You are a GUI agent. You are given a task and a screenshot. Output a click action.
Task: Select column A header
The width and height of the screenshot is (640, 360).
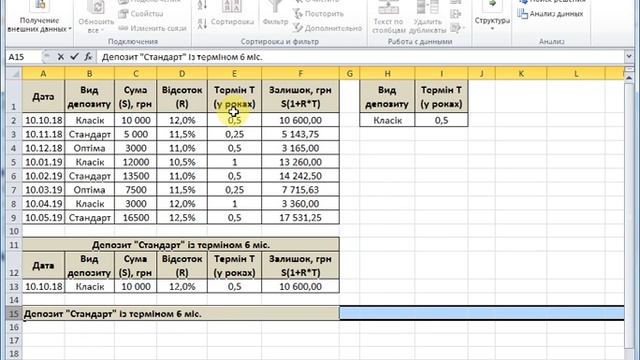43,73
